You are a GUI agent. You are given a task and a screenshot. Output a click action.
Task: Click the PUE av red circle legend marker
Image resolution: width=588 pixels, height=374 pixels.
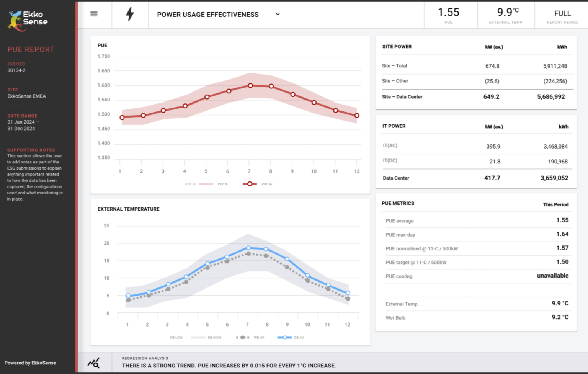(249, 184)
